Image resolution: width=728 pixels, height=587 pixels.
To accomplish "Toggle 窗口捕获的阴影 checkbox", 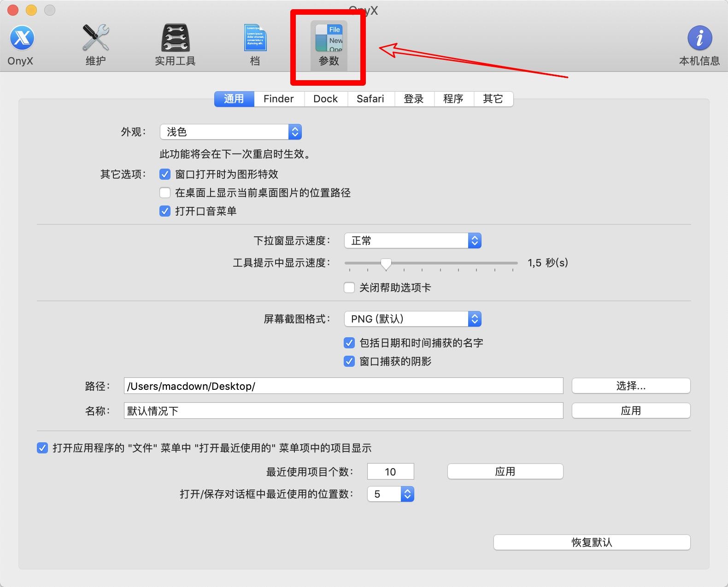I will 349,361.
